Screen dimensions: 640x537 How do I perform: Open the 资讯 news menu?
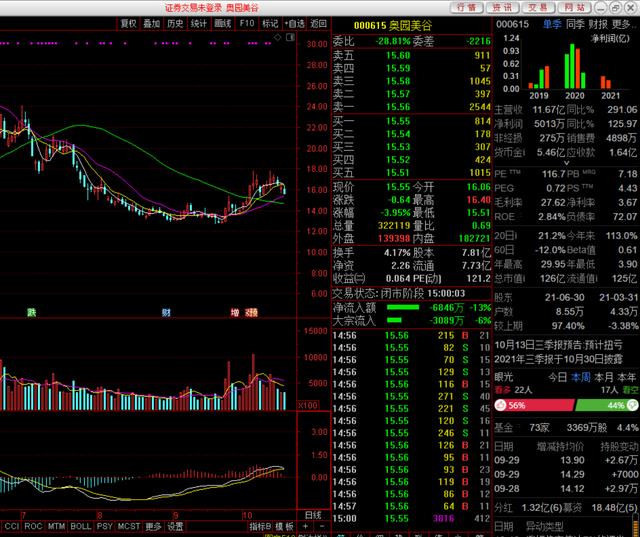pyautogui.click(x=502, y=7)
